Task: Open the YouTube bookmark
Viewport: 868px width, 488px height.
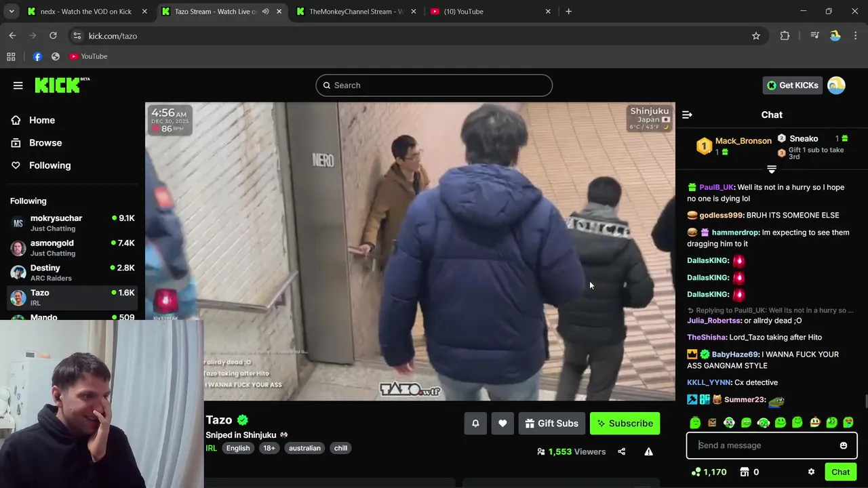Action: 88,56
